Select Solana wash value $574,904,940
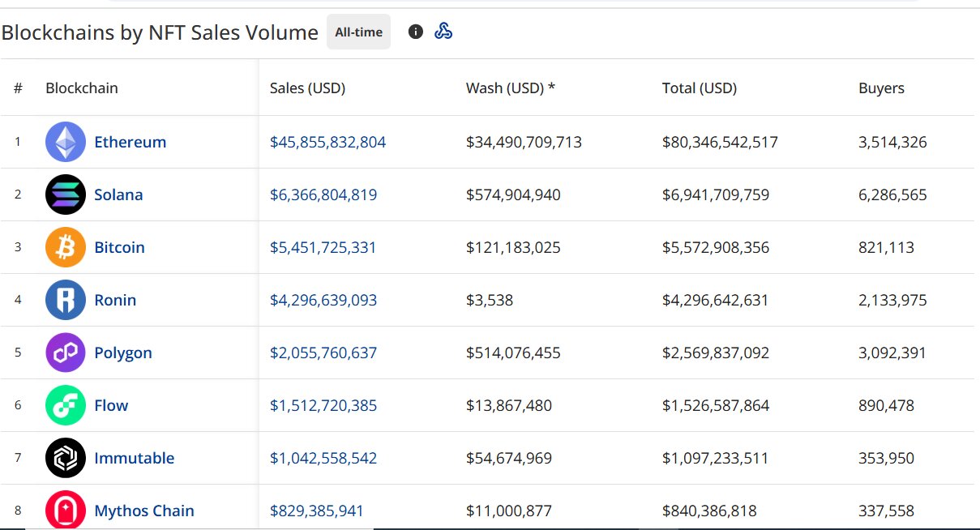 point(513,194)
